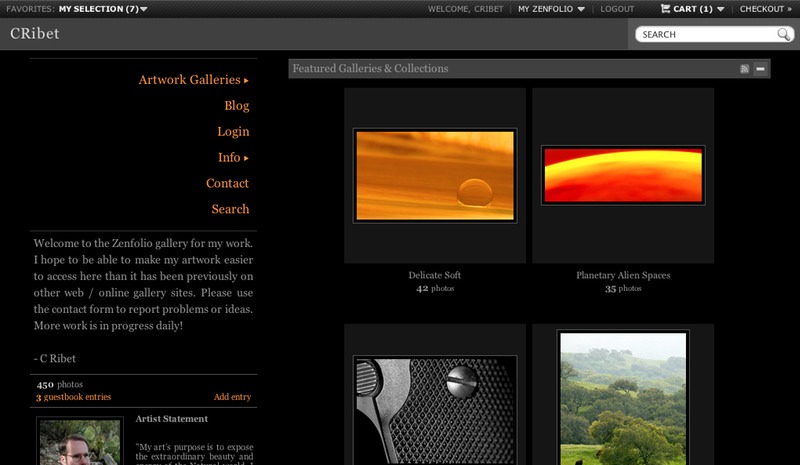Open the Delicate Soft gallery thumbnail
Viewport: 800px width, 465px height.
click(435, 176)
